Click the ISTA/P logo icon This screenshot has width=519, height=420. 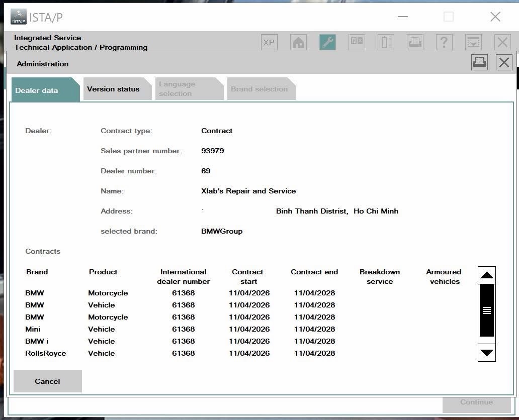[18, 16]
